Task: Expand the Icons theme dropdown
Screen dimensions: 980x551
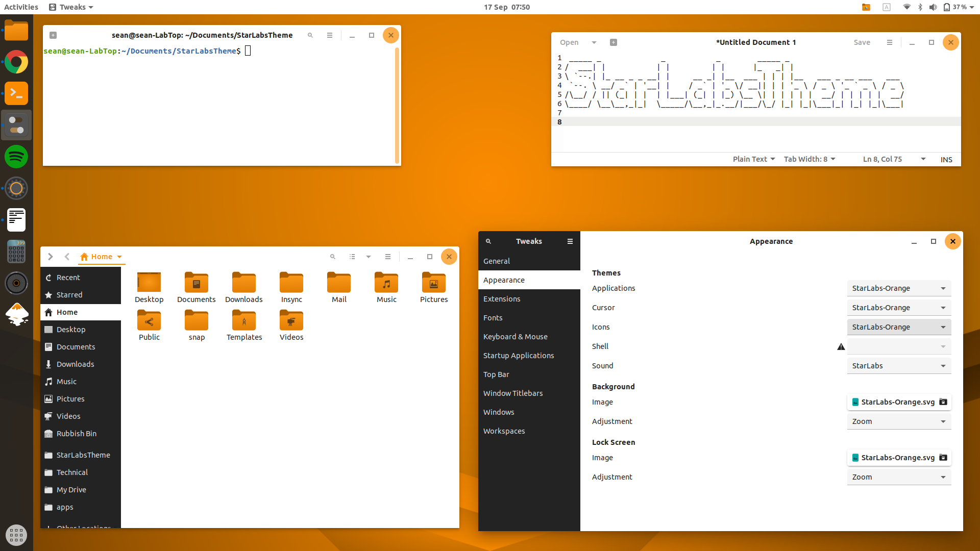Action: point(898,327)
